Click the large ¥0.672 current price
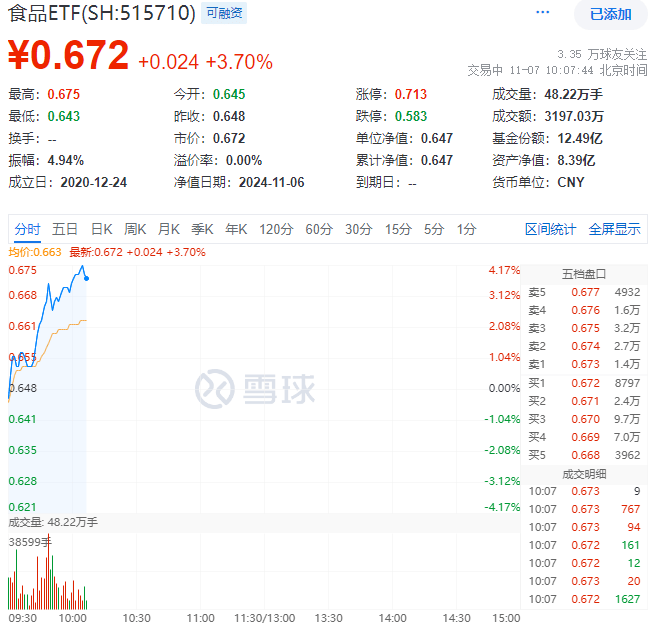This screenshot has width=654, height=627. point(68,55)
